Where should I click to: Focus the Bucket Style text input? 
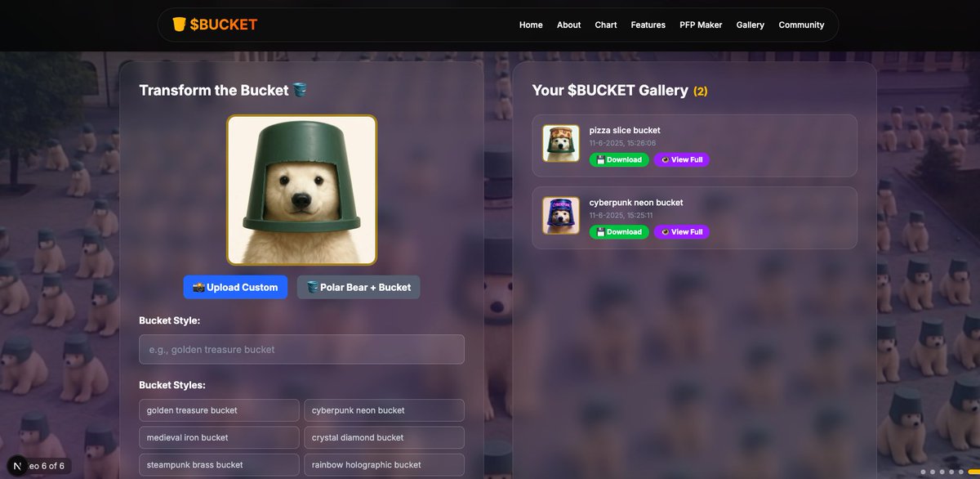(x=301, y=349)
